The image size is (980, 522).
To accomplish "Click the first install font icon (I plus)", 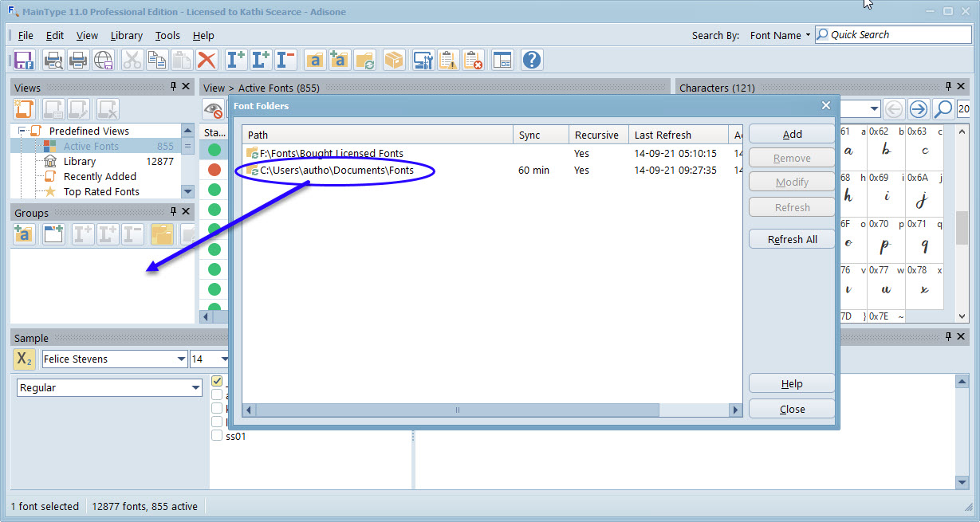I will tap(236, 60).
